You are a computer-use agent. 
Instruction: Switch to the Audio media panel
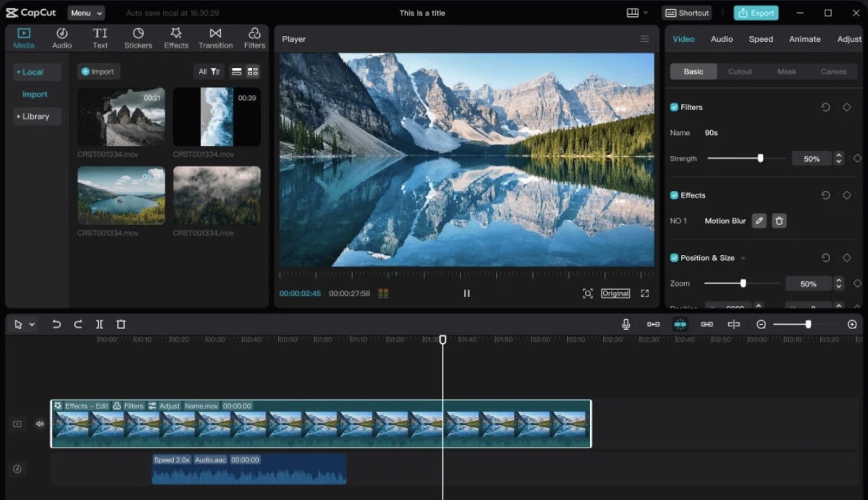point(61,37)
